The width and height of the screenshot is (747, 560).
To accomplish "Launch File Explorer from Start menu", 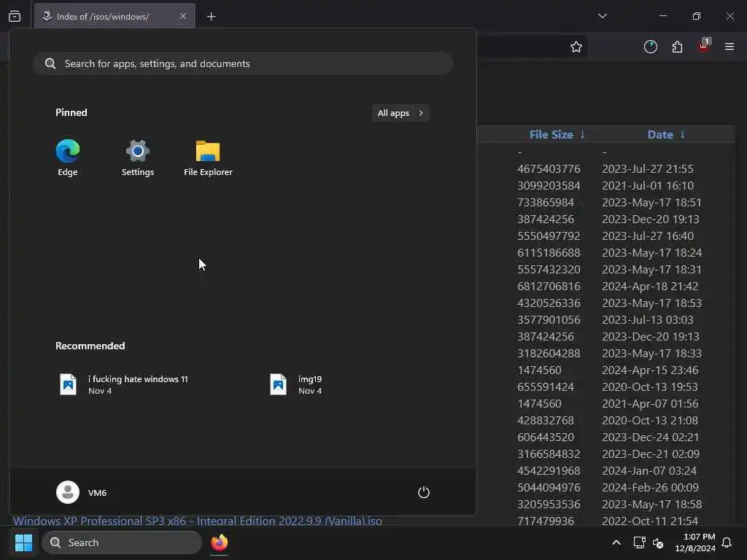I will pyautogui.click(x=208, y=157).
